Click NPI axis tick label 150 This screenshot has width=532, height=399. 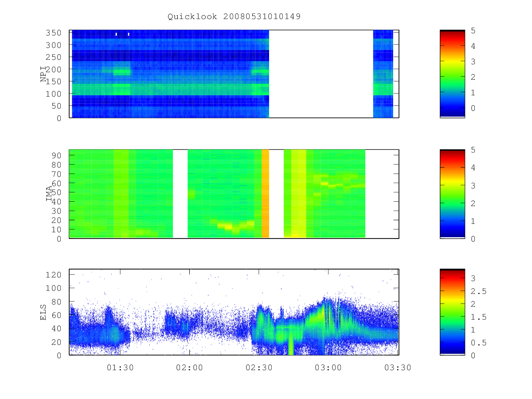(54, 82)
